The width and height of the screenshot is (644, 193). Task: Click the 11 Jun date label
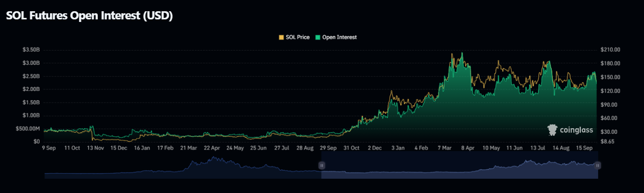tap(515, 148)
